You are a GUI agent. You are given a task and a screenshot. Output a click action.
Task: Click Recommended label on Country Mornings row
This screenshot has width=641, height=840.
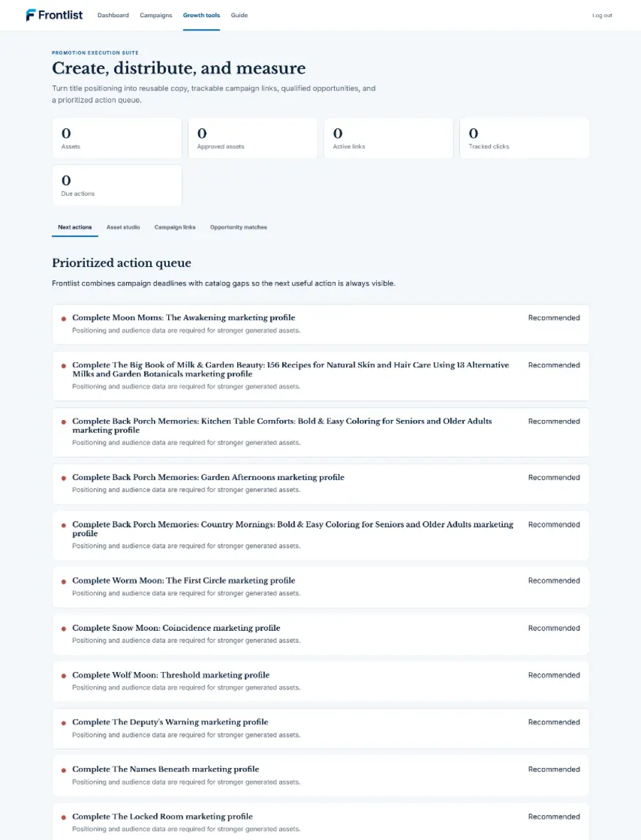[553, 525]
